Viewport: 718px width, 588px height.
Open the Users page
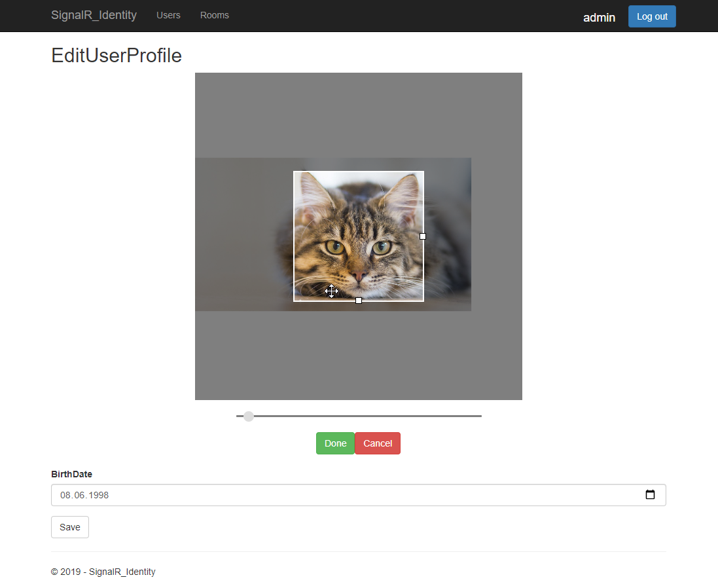point(168,15)
